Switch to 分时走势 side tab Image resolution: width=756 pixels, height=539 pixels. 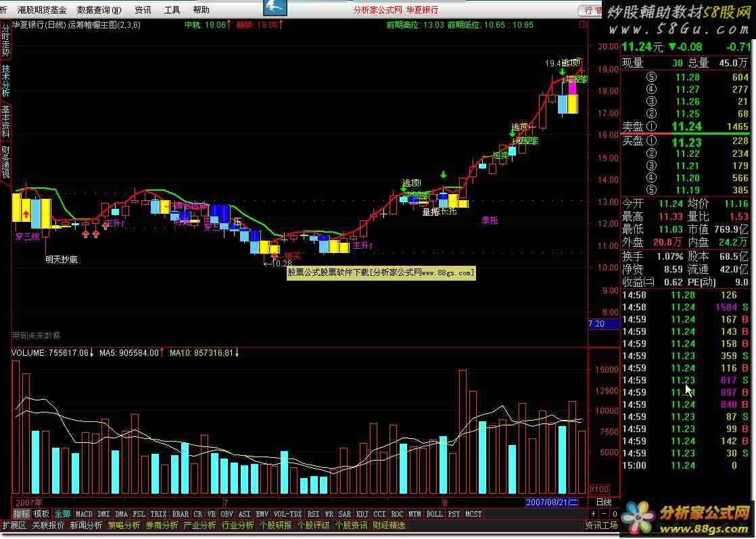coord(5,40)
